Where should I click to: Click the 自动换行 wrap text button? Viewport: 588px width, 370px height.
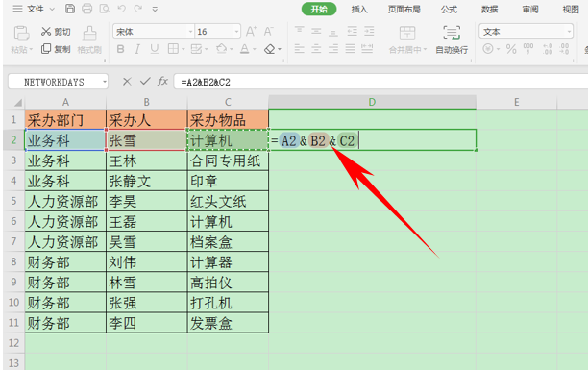(452, 39)
